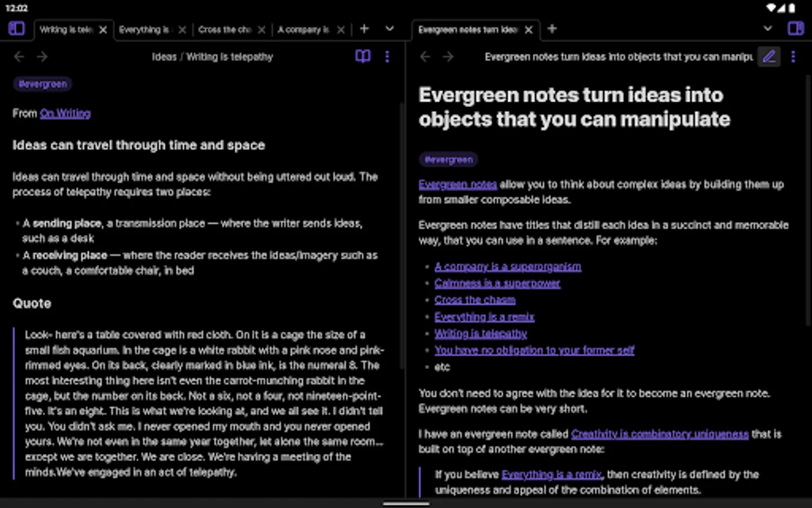Close the Evergreen notes tab
The width and height of the screenshot is (812, 508).
coord(528,30)
